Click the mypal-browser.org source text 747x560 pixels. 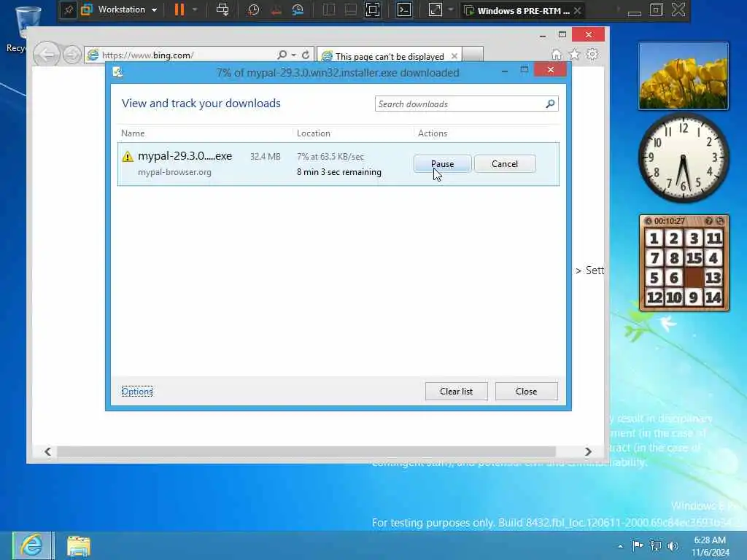pos(174,172)
